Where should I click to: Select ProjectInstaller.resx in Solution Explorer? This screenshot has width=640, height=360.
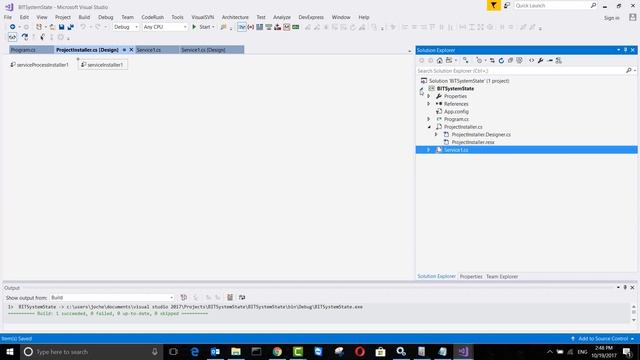[x=473, y=142]
